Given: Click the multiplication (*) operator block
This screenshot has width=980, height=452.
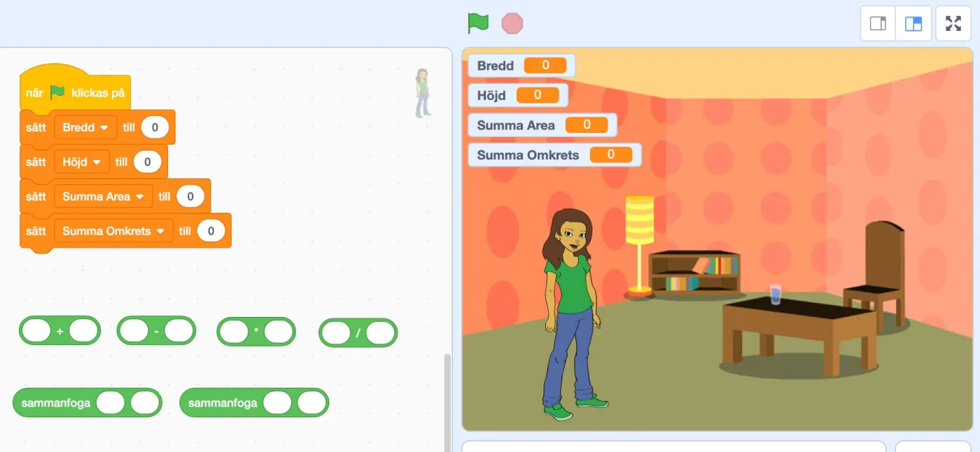Looking at the screenshot, I should click(256, 331).
